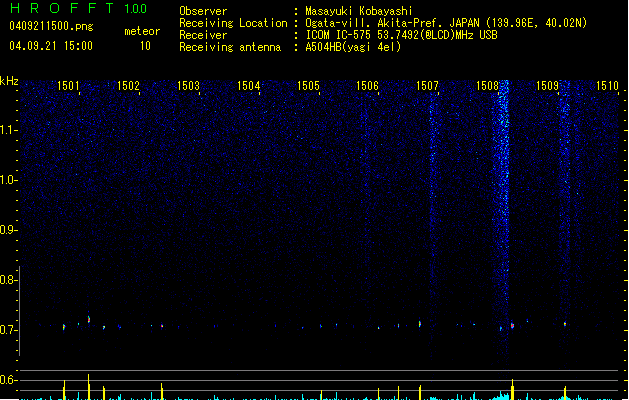Click the observer name Masayuki Kobayashi
Screen dimensions: 629x400
pos(359,11)
